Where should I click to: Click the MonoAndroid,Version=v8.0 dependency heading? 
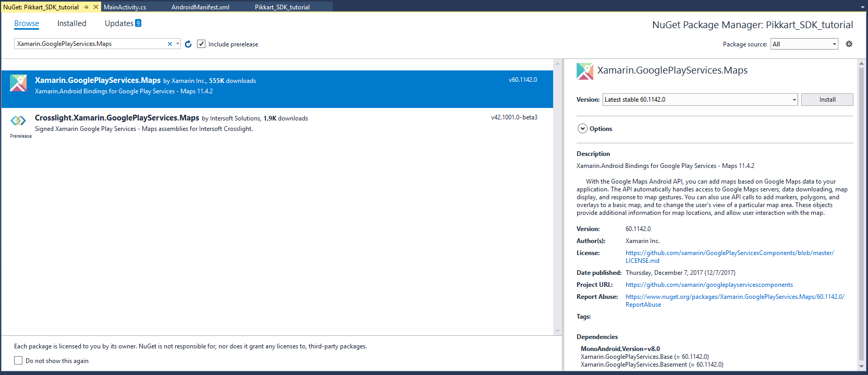[620, 349]
